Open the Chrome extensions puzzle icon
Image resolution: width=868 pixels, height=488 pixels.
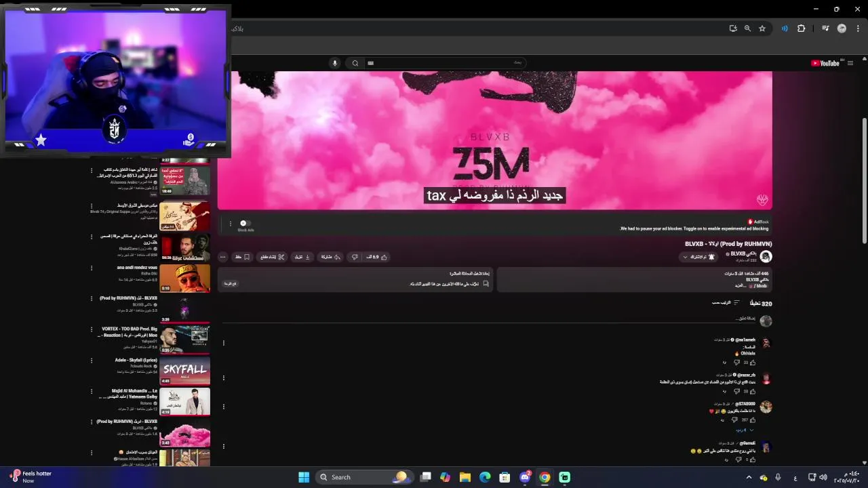(801, 28)
